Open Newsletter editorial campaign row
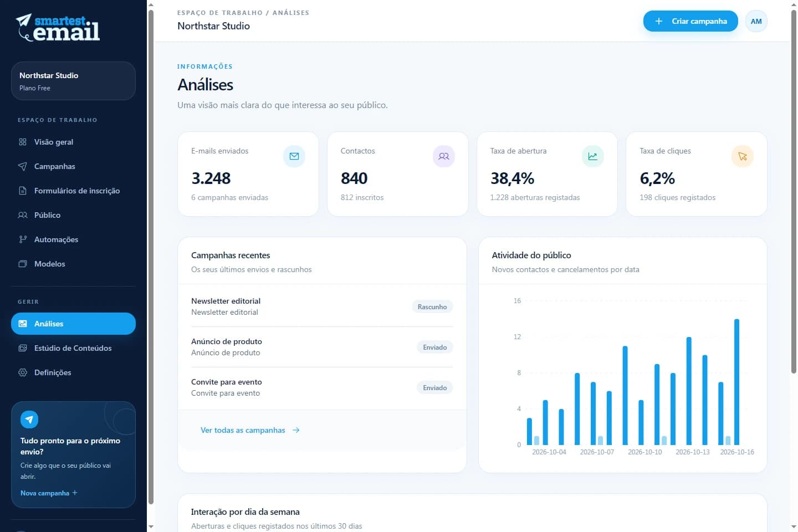Screen dimensions: 798x532 [322, 306]
